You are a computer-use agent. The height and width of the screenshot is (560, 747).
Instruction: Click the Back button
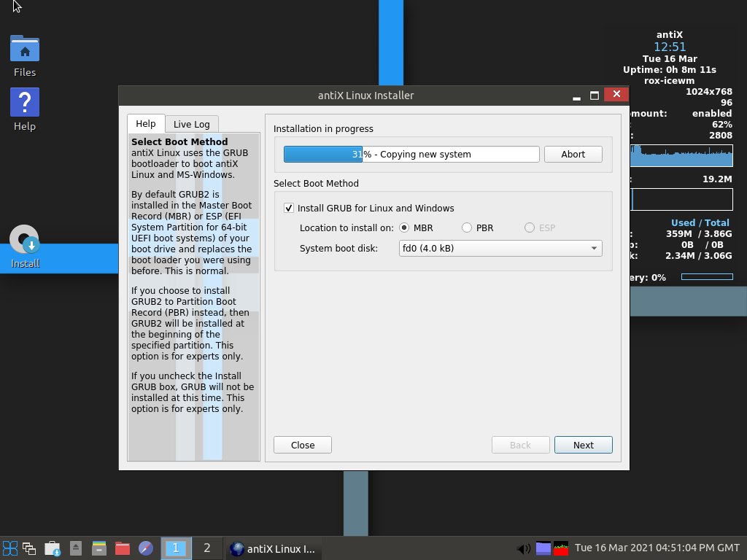click(520, 445)
